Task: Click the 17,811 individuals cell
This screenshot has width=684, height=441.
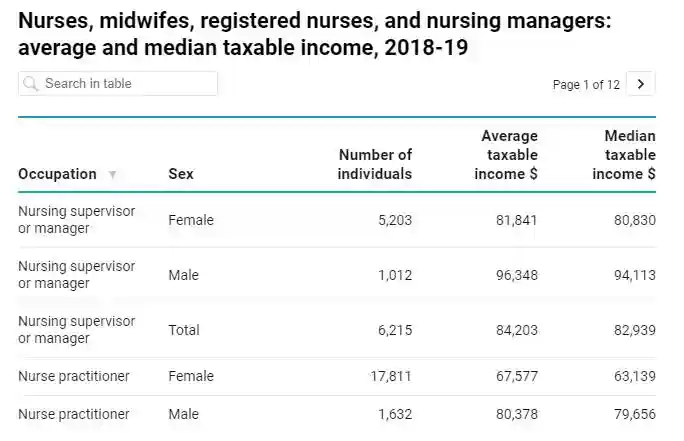Action: [x=391, y=377]
